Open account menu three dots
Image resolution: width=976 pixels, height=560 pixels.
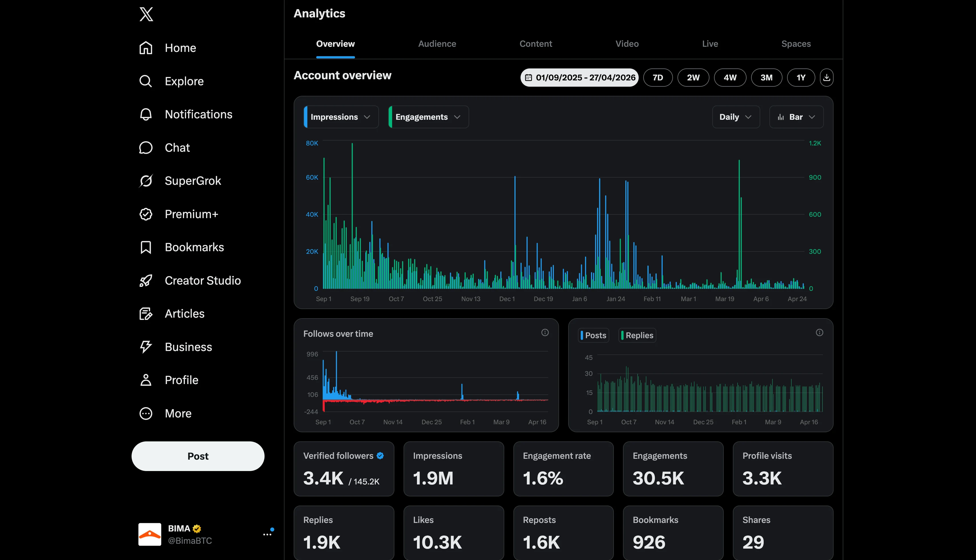tap(267, 535)
